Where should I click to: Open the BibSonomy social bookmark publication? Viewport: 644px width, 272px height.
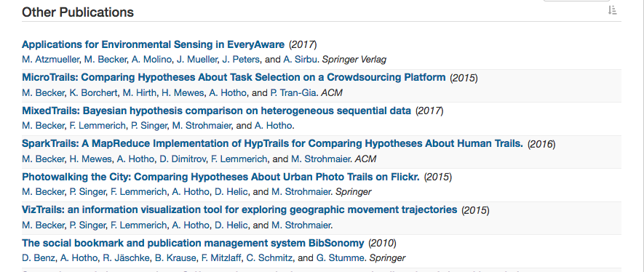(193, 244)
